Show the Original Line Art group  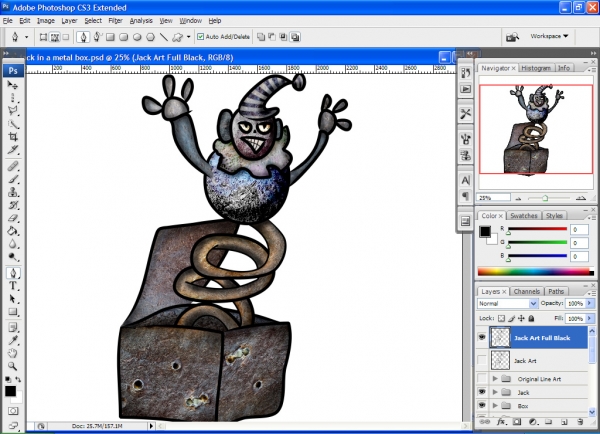(482, 379)
